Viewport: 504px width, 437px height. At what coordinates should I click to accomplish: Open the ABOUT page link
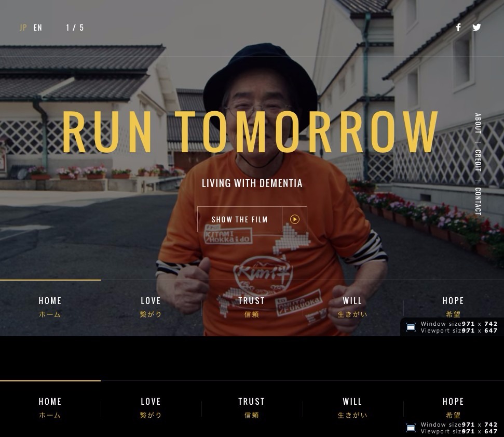(478, 123)
